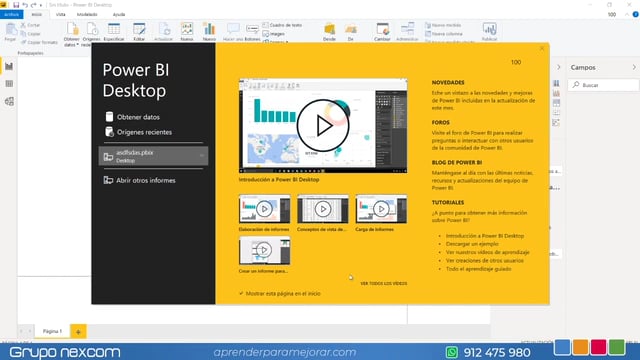Screen dimensions: 640x360
Task: Click the Buscar field in Campos pane
Action: (603, 85)
